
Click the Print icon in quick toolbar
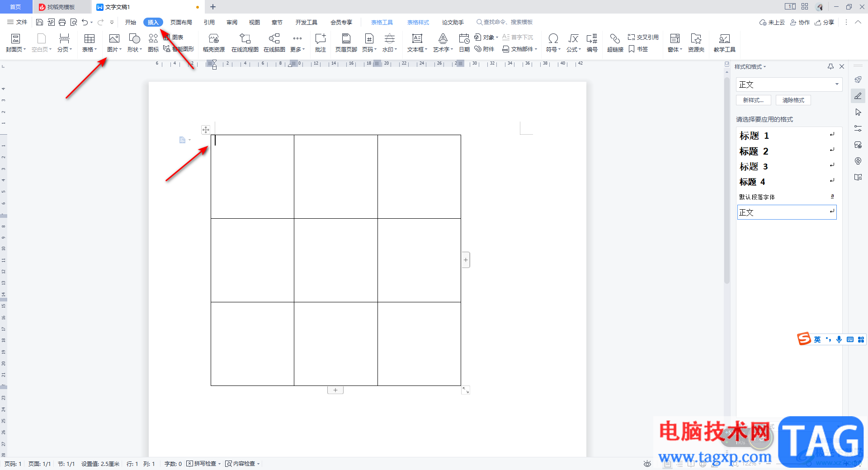coord(62,22)
